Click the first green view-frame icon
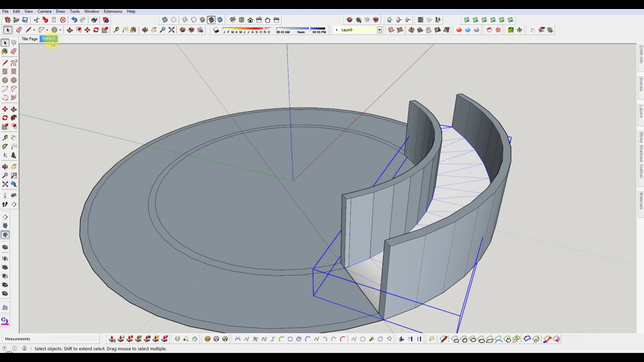Image resolution: width=644 pixels, height=362 pixels. click(x=466, y=20)
